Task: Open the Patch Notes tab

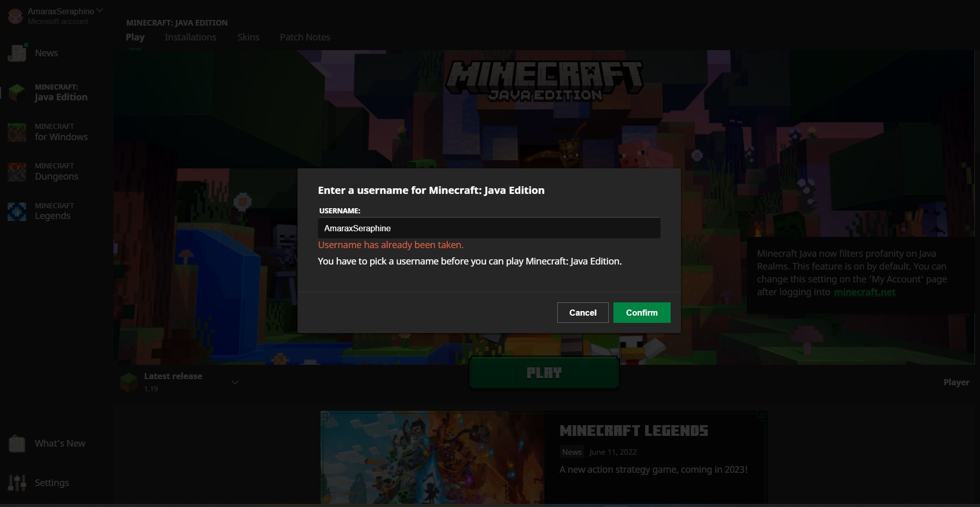Action: (305, 37)
